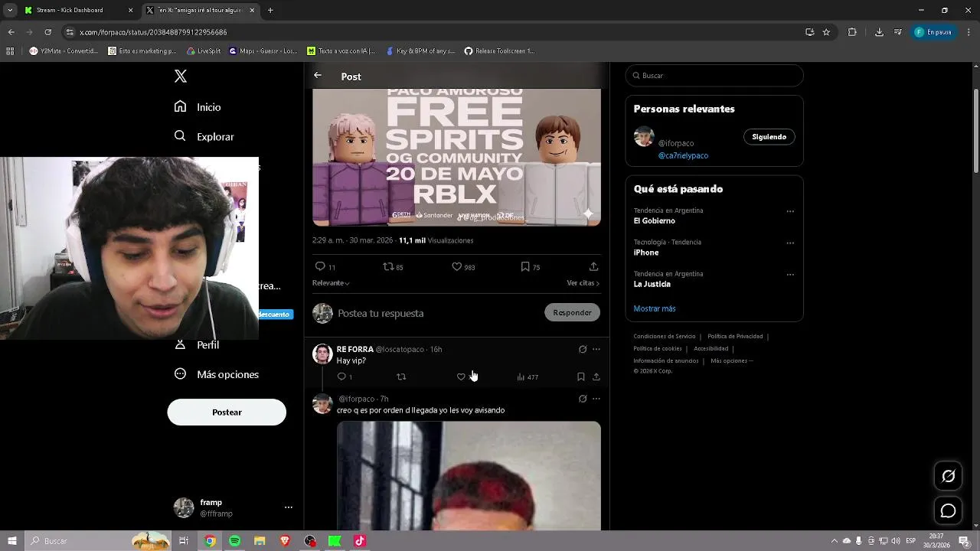Open more options on @iforpaco reply

click(x=596, y=399)
